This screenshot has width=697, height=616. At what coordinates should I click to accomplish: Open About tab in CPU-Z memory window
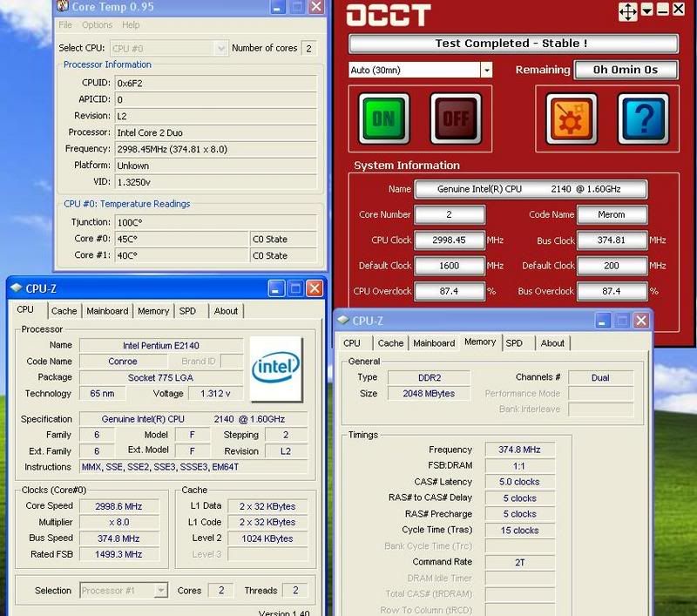tap(552, 343)
